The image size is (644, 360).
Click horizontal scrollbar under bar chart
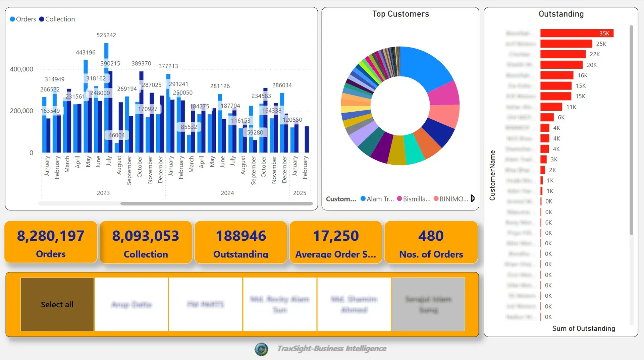coord(216,203)
